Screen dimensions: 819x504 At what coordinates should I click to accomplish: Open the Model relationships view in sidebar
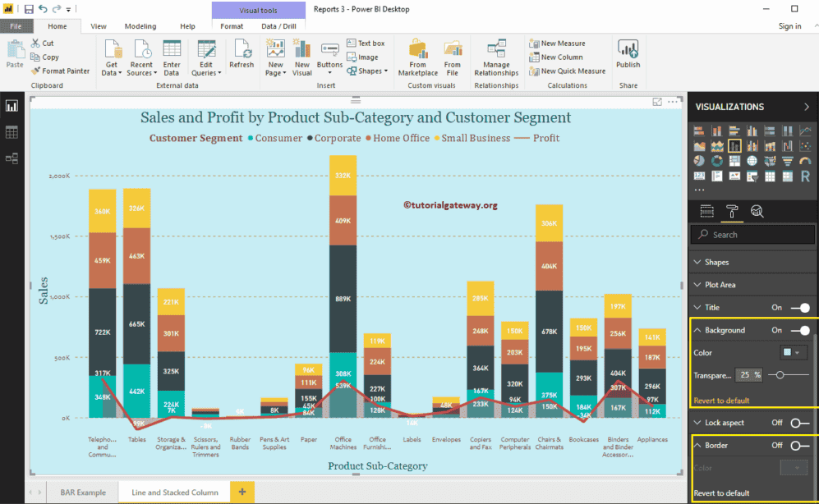[12, 158]
